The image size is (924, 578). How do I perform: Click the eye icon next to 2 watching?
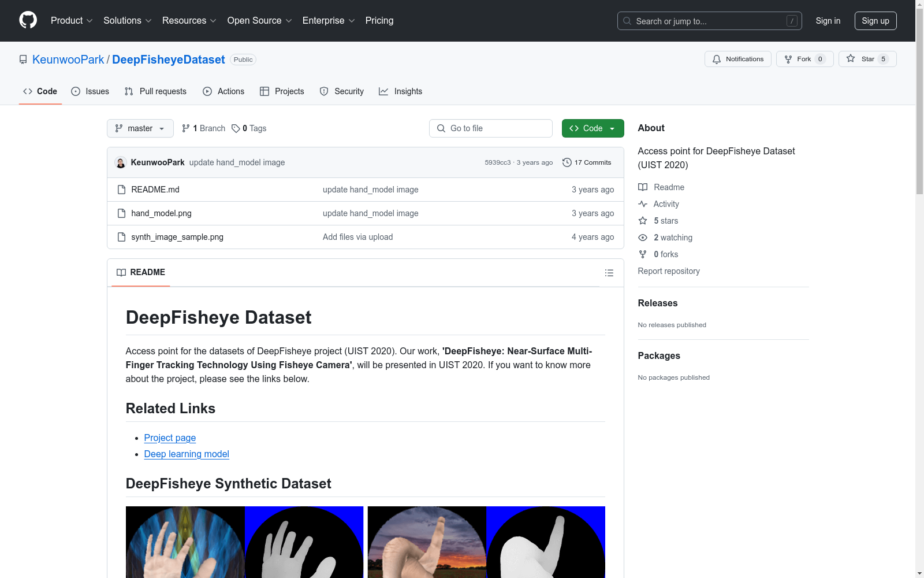click(643, 238)
